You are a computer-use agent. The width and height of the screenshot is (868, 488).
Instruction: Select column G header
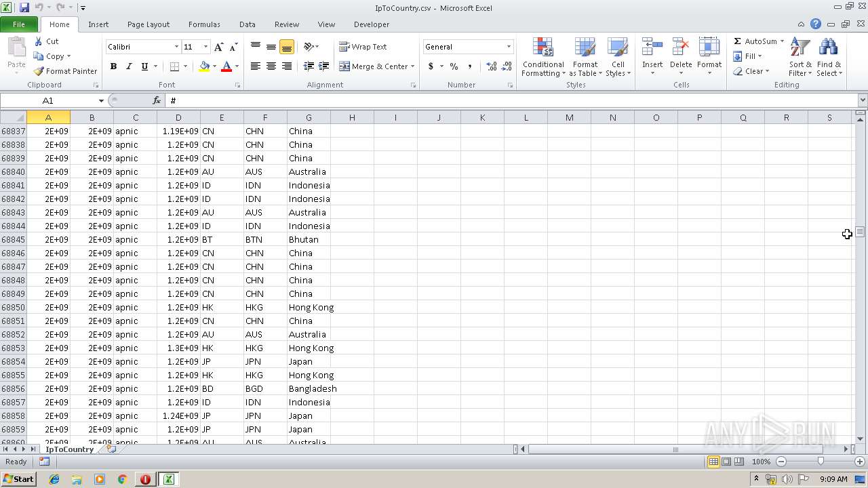[309, 118]
